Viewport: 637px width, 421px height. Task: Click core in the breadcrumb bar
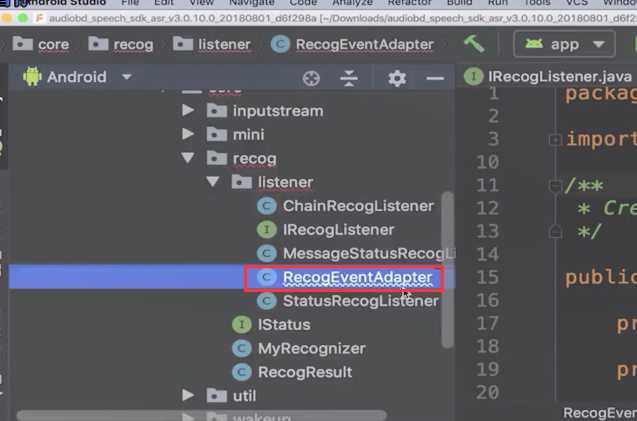pos(54,45)
